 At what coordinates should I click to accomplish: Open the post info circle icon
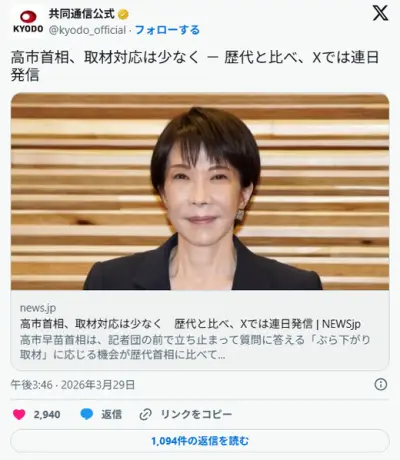point(381,384)
